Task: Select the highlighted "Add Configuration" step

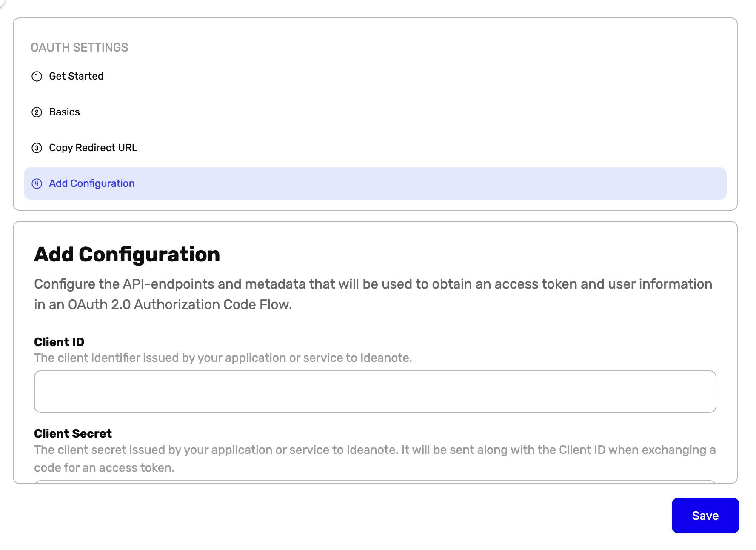Action: tap(92, 183)
